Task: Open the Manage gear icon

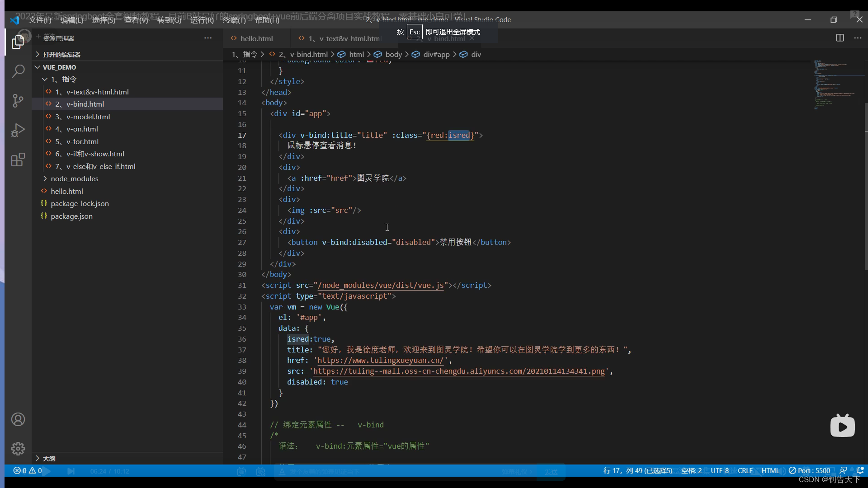Action: pos(18,449)
